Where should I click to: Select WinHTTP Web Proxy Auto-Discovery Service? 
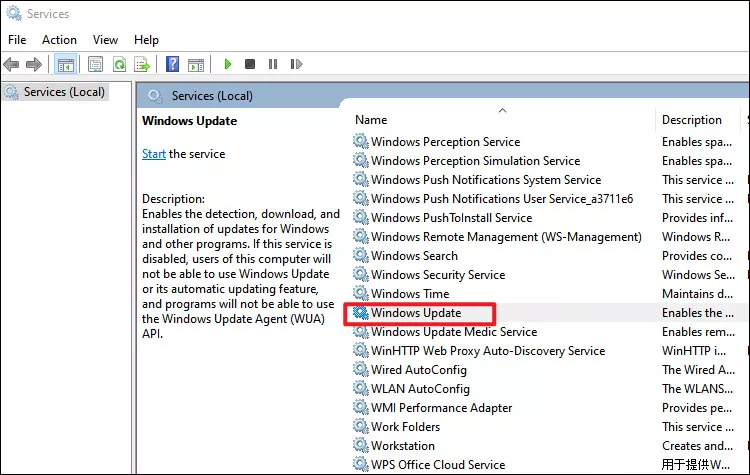[488, 351]
